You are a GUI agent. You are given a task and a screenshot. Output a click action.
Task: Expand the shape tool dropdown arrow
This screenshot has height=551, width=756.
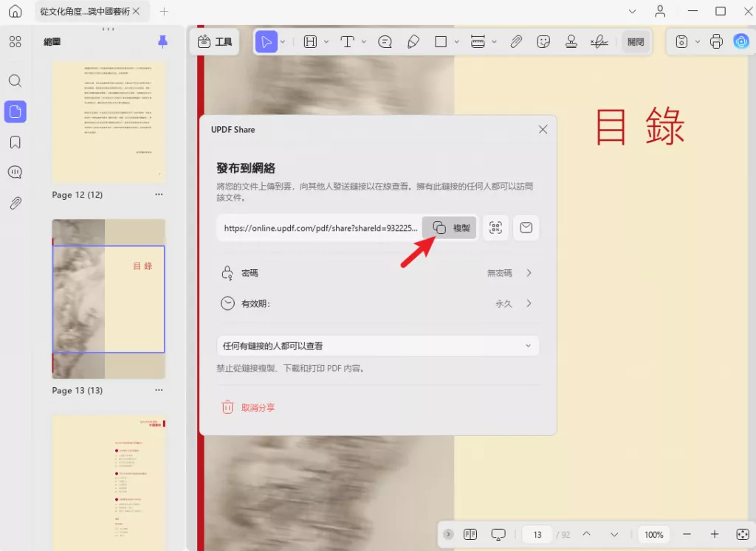(456, 42)
